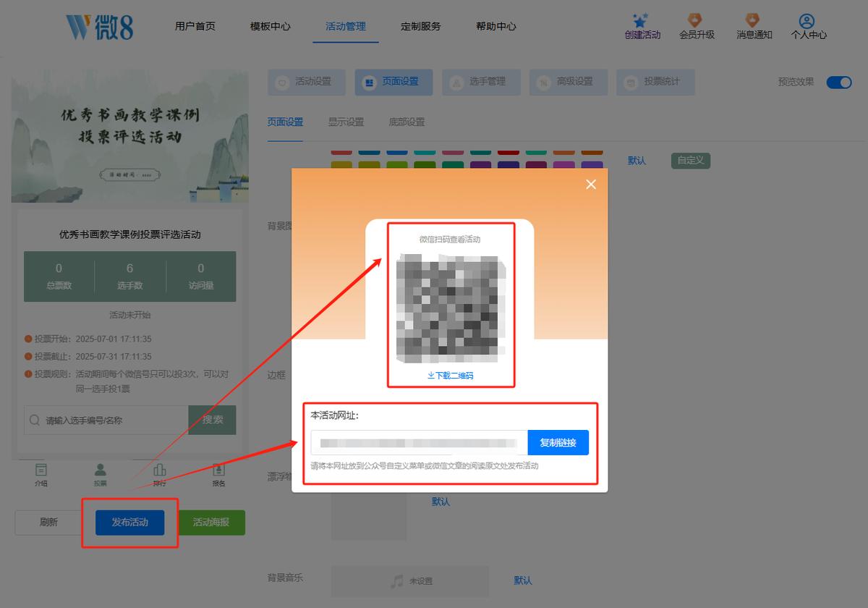Go to 用户首页 in top menu
868x608 pixels.
(195, 26)
